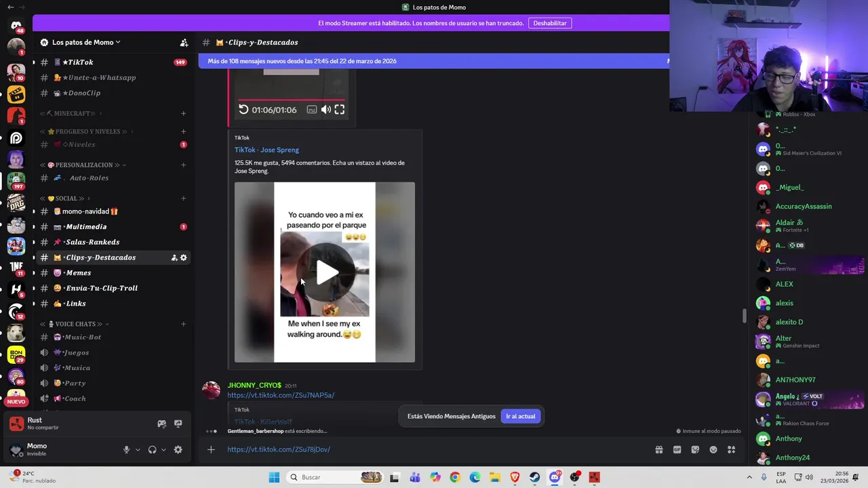The image size is (868, 488).
Task: Open Steam from the taskbar
Action: click(x=535, y=477)
